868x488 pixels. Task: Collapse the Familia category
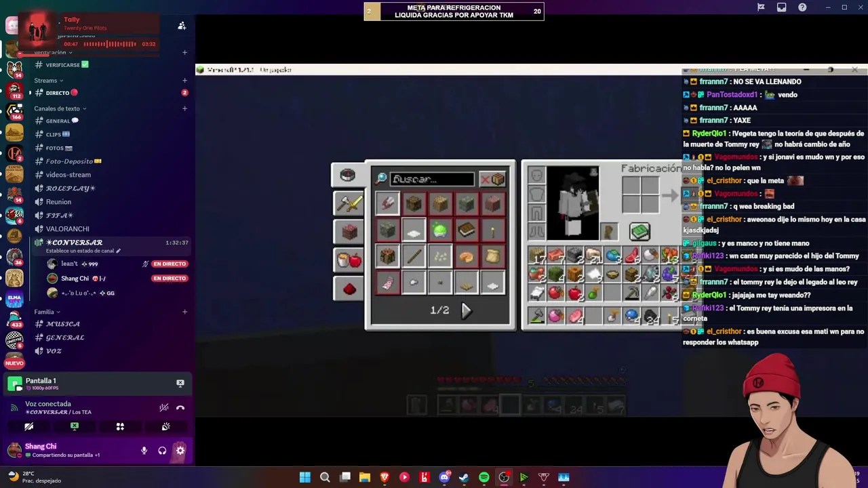point(47,312)
